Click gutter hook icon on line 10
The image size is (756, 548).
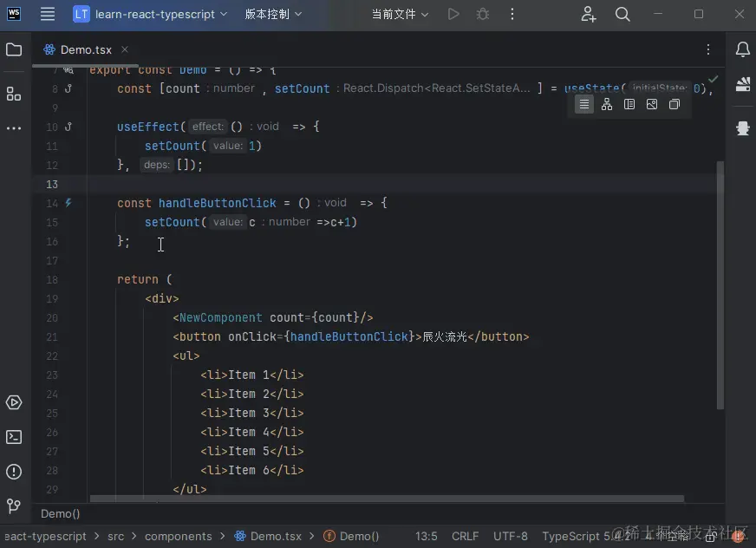click(68, 127)
